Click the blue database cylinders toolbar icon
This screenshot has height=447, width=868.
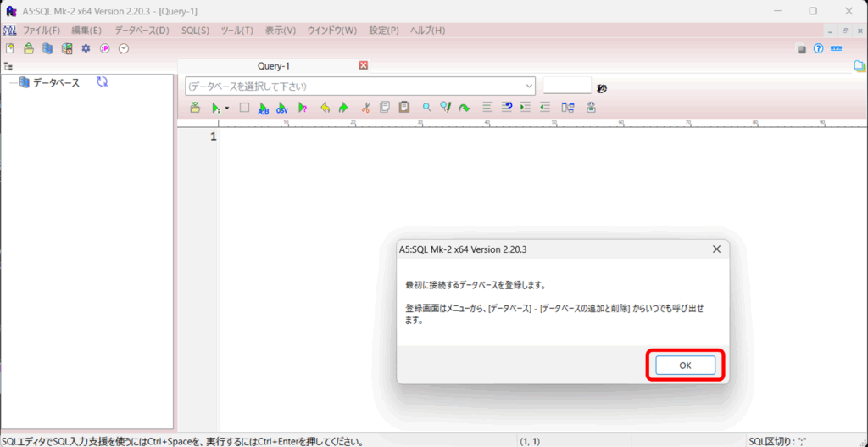(47, 48)
